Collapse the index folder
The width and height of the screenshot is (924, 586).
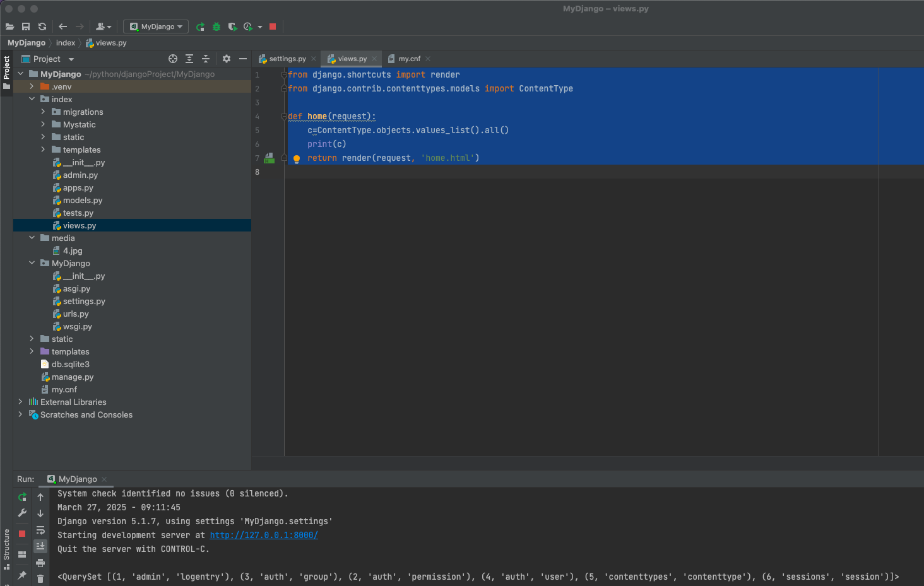coord(32,99)
